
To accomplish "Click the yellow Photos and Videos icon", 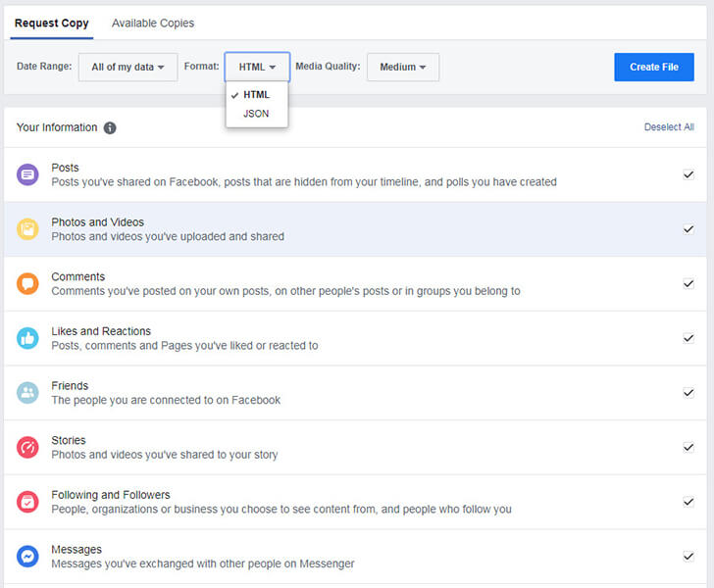I will pos(27,229).
